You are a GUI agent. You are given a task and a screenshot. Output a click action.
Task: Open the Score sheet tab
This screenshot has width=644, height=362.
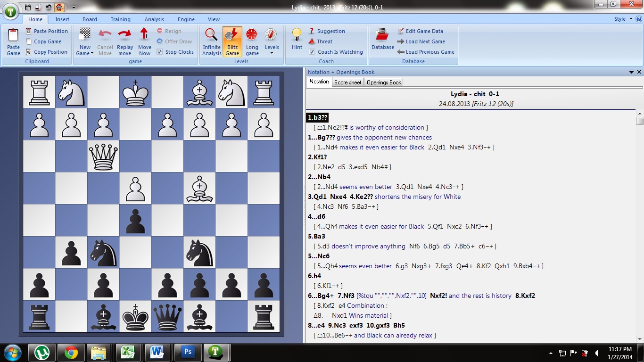click(347, 82)
